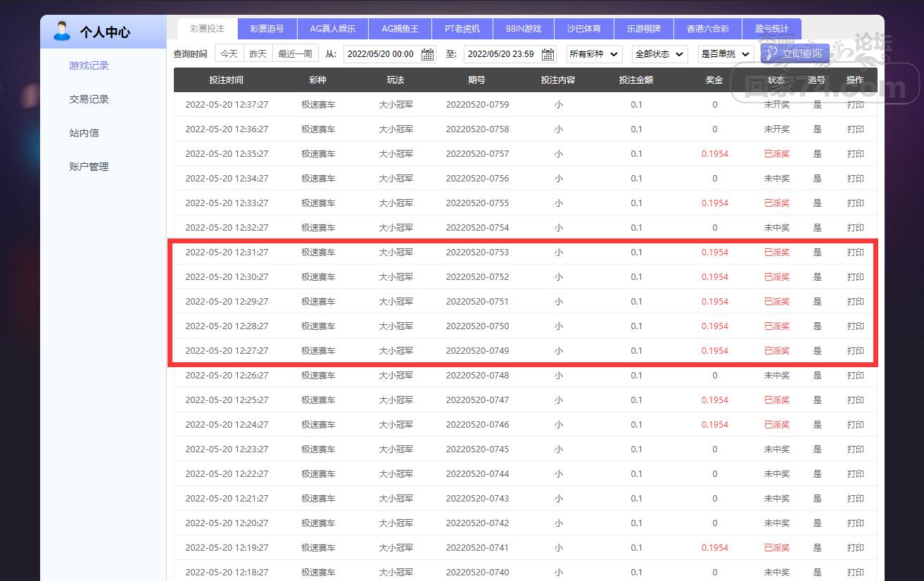Click the start date input field
This screenshot has width=924, height=581.
(381, 54)
